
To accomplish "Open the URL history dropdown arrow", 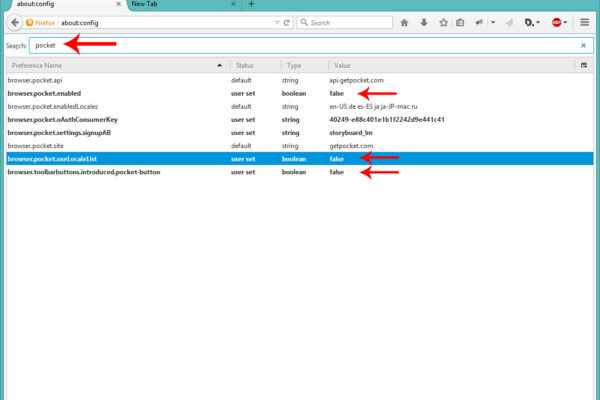I will 277,23.
